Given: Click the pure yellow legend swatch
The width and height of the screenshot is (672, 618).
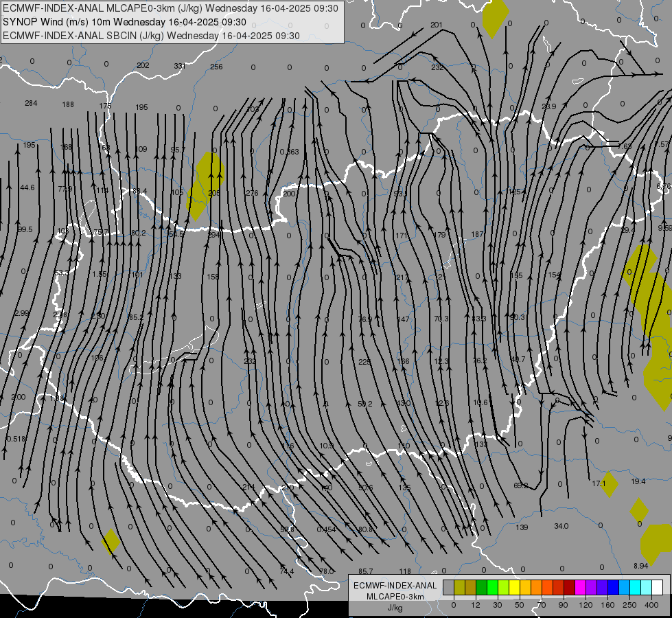Looking at the screenshot, I should pyautogui.click(x=514, y=587).
